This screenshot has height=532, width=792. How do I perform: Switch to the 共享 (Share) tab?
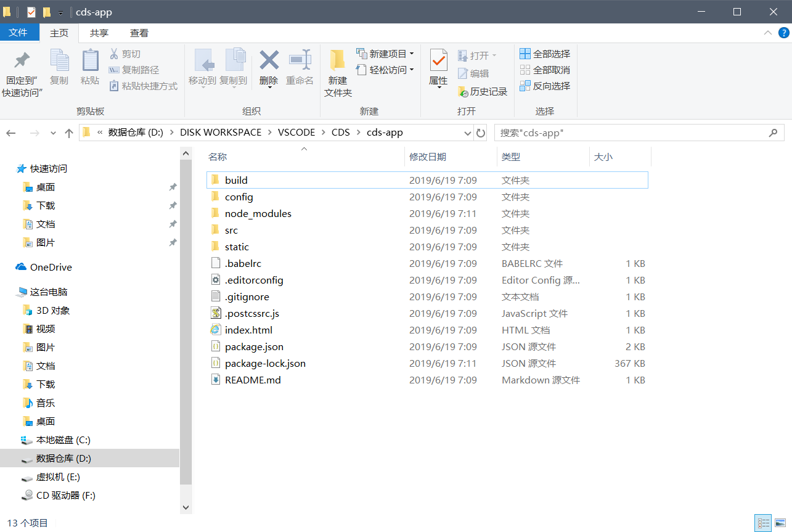[99, 33]
